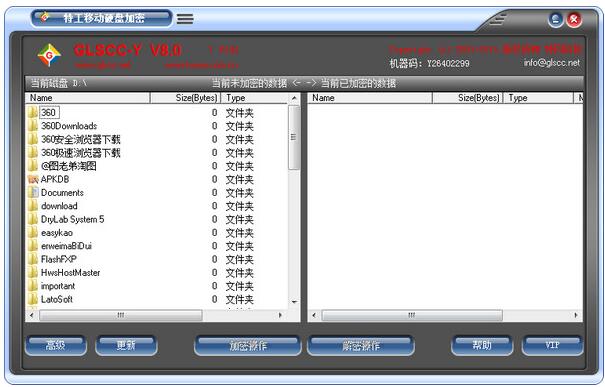Image resolution: width=605 pixels, height=387 pixels.
Task: Select the FlashFXP folder icon
Action: (33, 259)
